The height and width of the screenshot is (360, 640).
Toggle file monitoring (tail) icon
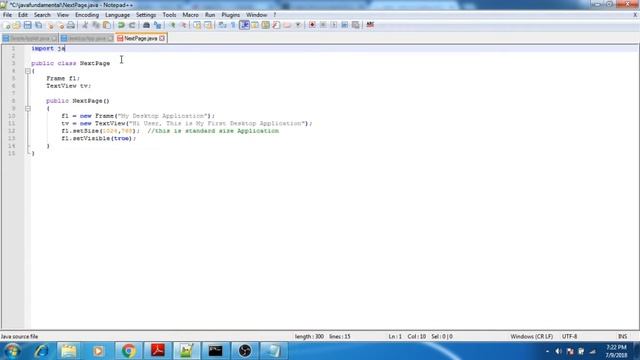pos(298,25)
